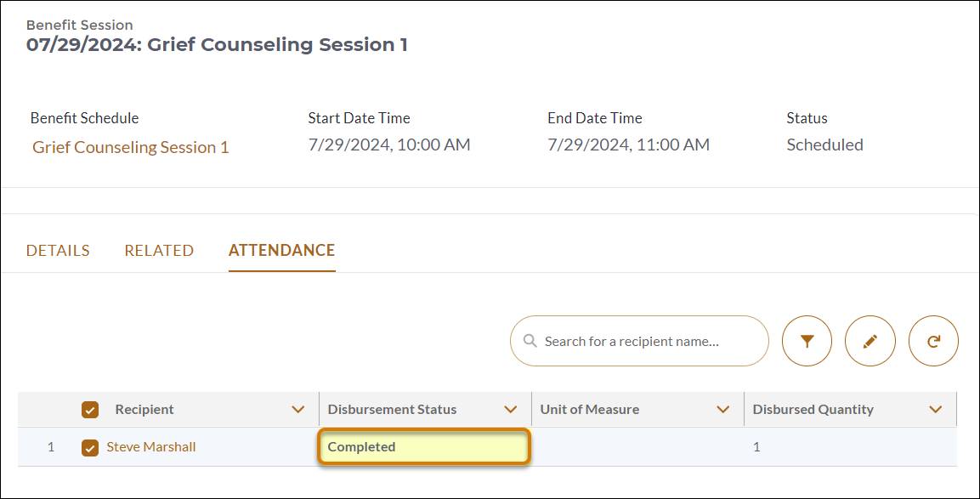This screenshot has height=499, width=980.
Task: Click the pencil icon to edit attendance
Action: pos(870,340)
